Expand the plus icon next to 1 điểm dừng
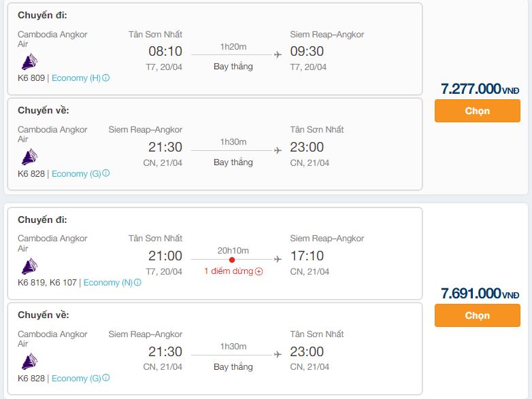The height and width of the screenshot is (399, 532). 259,271
